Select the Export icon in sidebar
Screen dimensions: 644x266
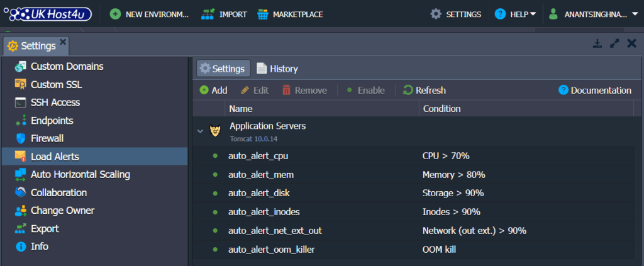(x=20, y=229)
